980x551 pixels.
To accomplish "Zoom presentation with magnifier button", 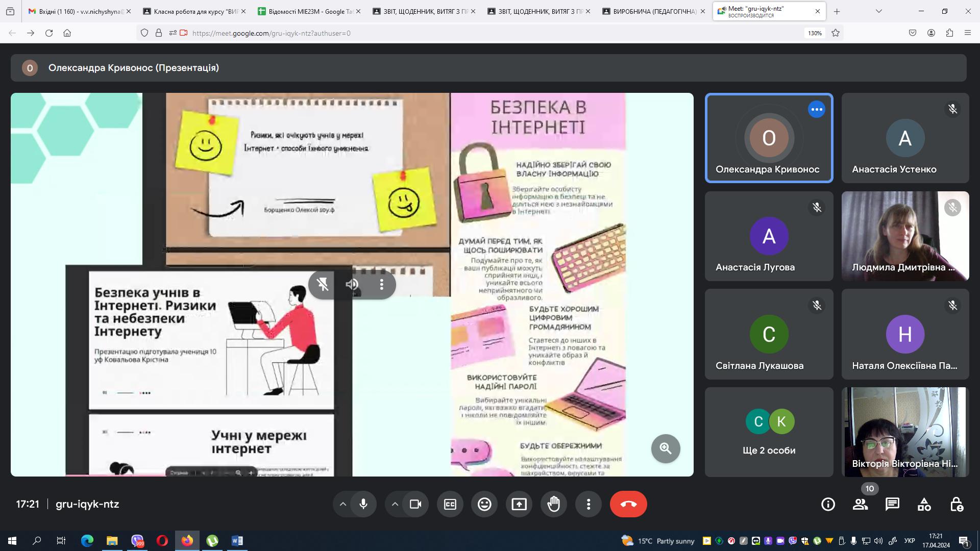I will coord(665,448).
